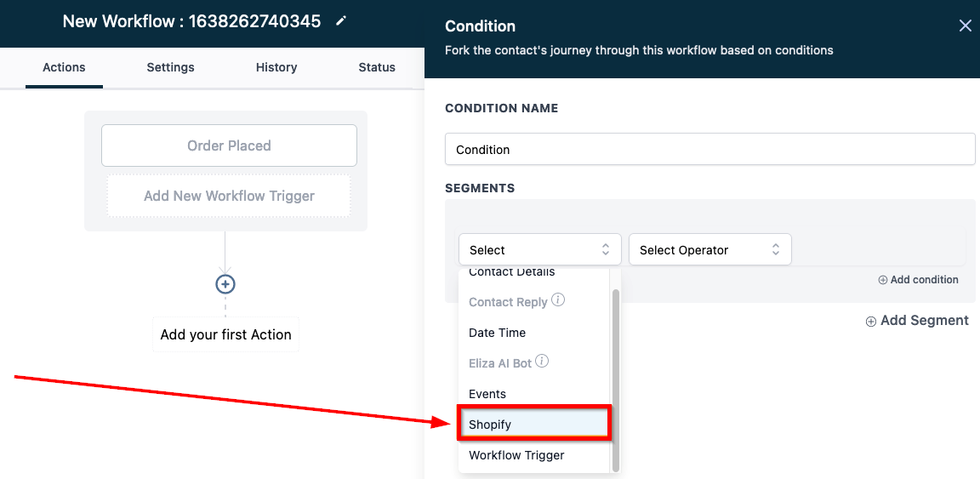Click Add New Workflow Trigger
The height and width of the screenshot is (479, 980).
229,196
